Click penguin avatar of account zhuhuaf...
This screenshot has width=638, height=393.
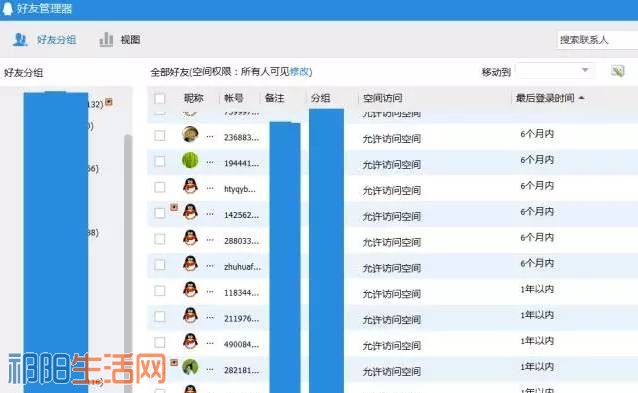point(190,264)
